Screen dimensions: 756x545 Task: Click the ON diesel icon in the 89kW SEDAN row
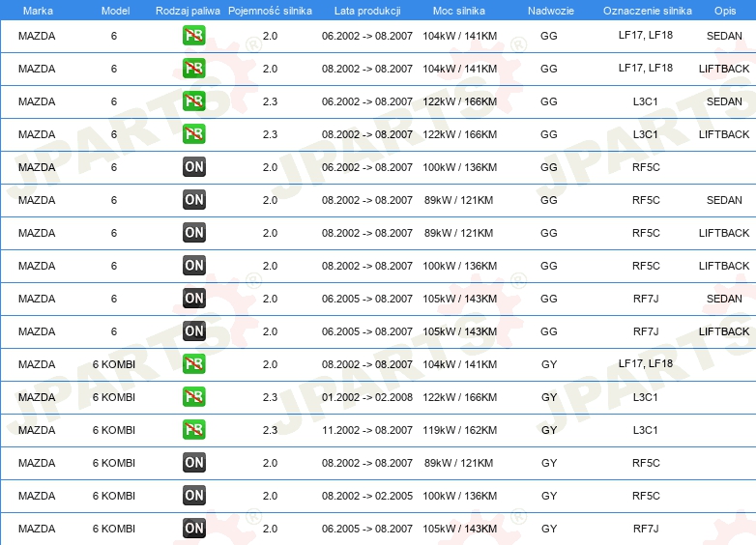[193, 200]
